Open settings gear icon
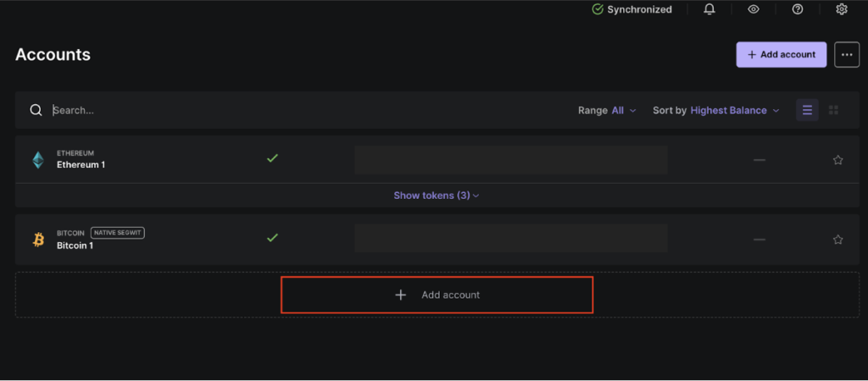 point(842,9)
